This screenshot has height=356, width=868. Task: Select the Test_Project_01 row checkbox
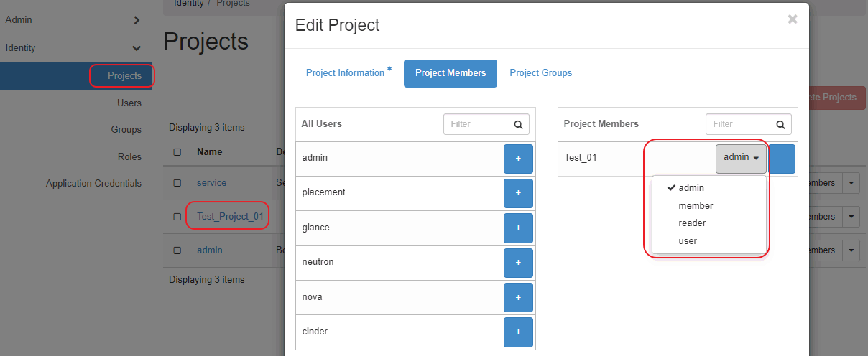(177, 217)
